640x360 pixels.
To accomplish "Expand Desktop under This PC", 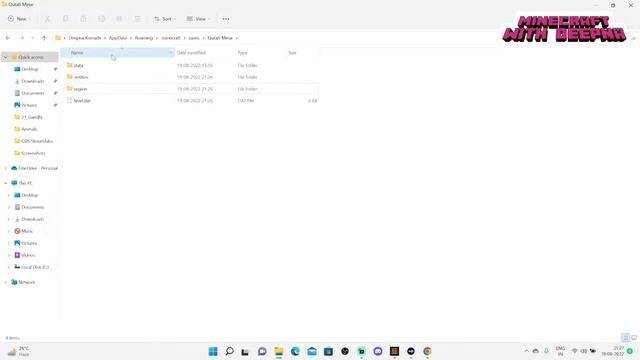I will click(9, 196).
